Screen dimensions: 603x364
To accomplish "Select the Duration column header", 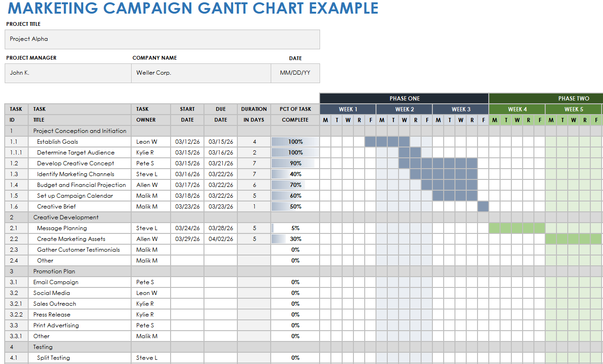I will [x=254, y=114].
